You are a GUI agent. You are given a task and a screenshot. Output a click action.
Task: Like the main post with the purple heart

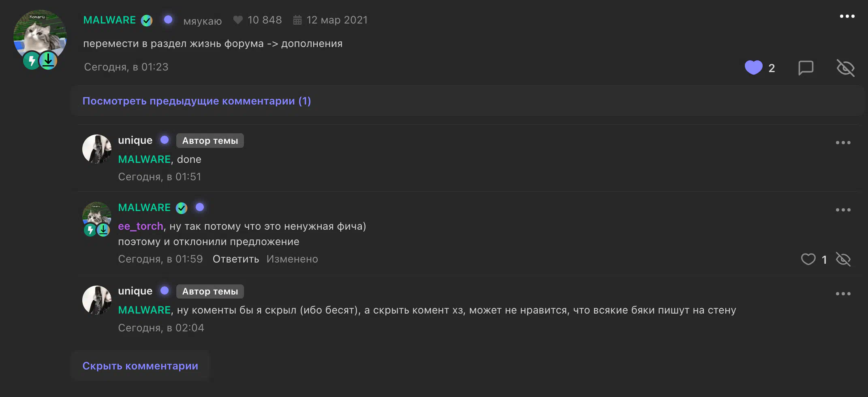pos(753,68)
